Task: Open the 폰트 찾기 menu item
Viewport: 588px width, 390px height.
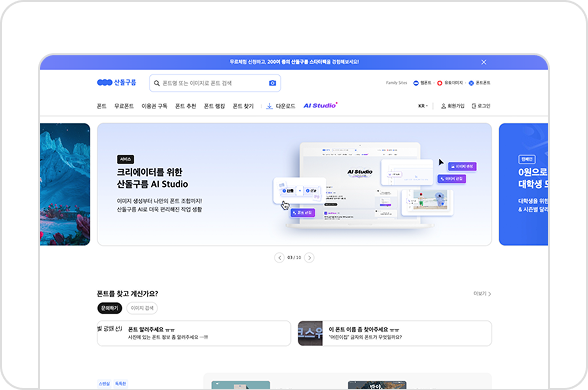Action: coord(243,106)
